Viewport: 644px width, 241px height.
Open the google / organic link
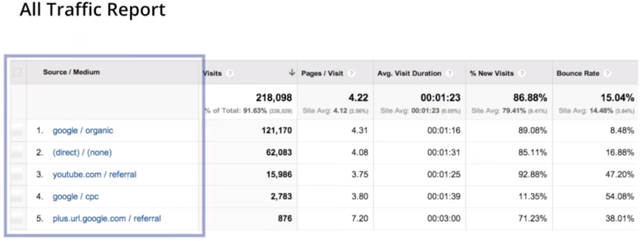tap(82, 131)
